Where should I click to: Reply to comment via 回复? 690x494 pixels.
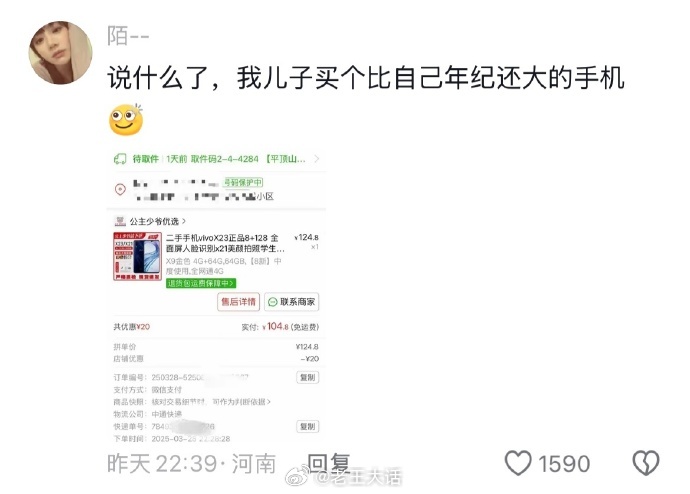[329, 463]
